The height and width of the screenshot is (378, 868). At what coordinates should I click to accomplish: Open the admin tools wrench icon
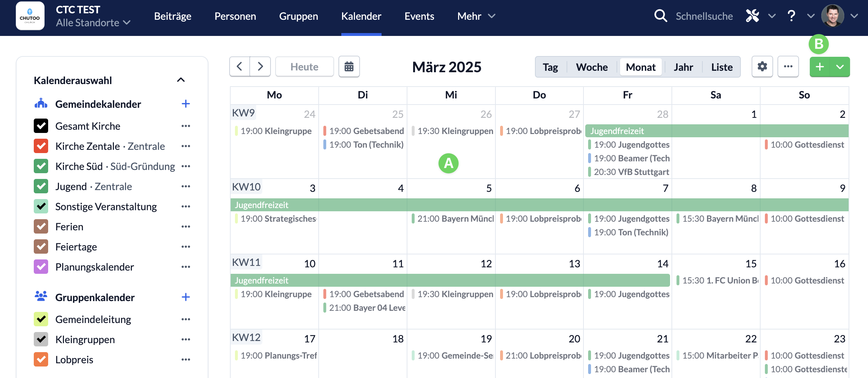pyautogui.click(x=752, y=16)
